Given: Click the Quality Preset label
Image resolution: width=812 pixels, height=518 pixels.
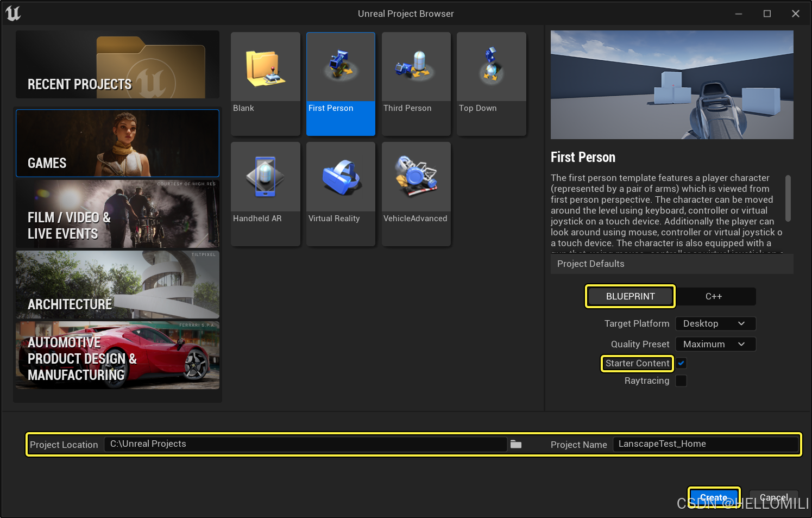Looking at the screenshot, I should pos(640,344).
